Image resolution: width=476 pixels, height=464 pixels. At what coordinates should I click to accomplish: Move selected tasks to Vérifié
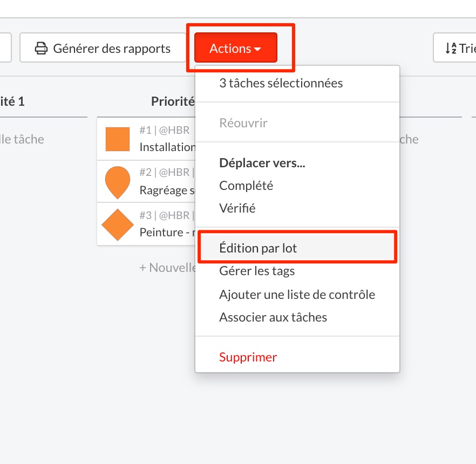(x=237, y=208)
